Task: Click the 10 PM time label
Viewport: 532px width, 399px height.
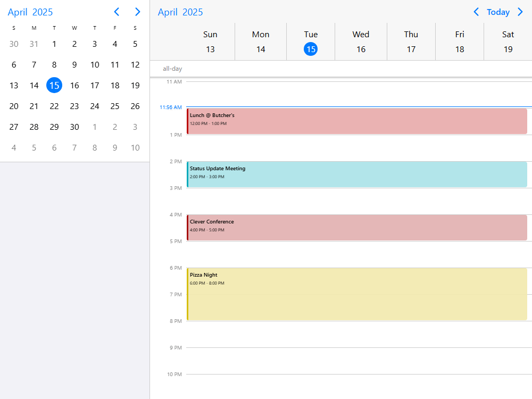Action: (174, 374)
